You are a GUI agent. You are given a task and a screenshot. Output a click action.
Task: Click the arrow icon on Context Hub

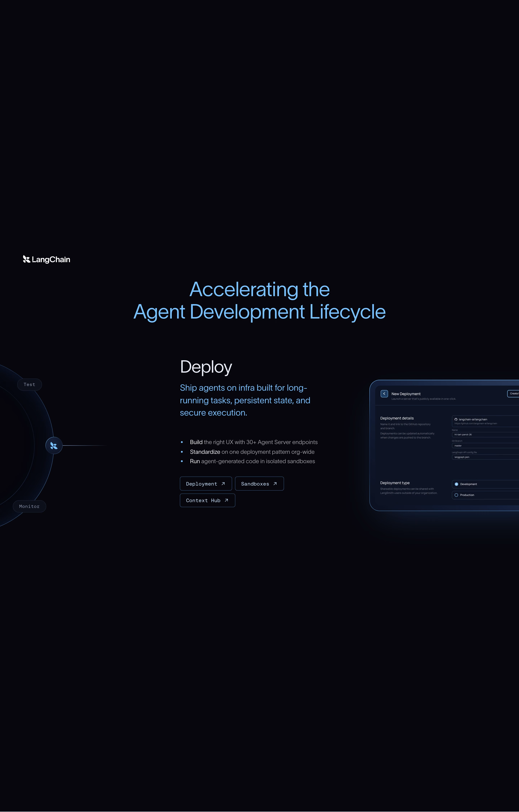227,500
